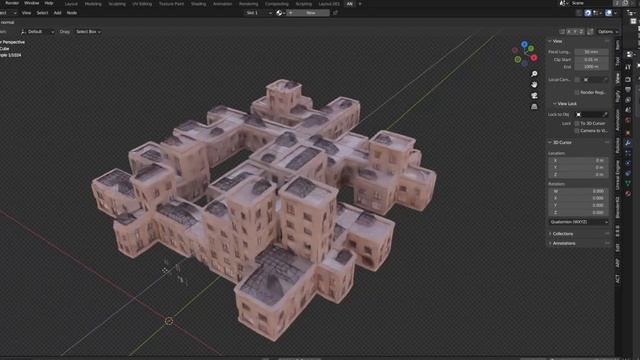Click the viewport overlays icon in header
The height and width of the screenshot is (360, 640).
(609, 13)
